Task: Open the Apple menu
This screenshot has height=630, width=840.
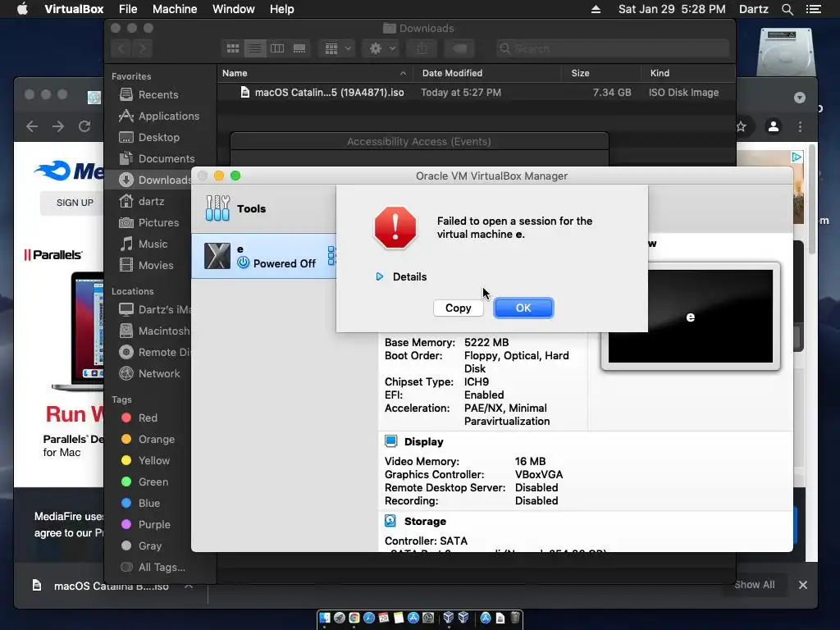Action: coord(22,9)
